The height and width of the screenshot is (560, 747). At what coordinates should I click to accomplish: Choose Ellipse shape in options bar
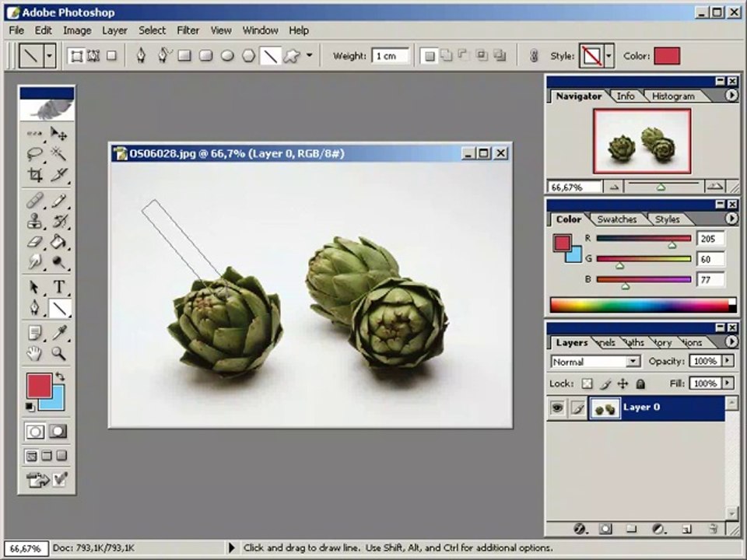227,56
